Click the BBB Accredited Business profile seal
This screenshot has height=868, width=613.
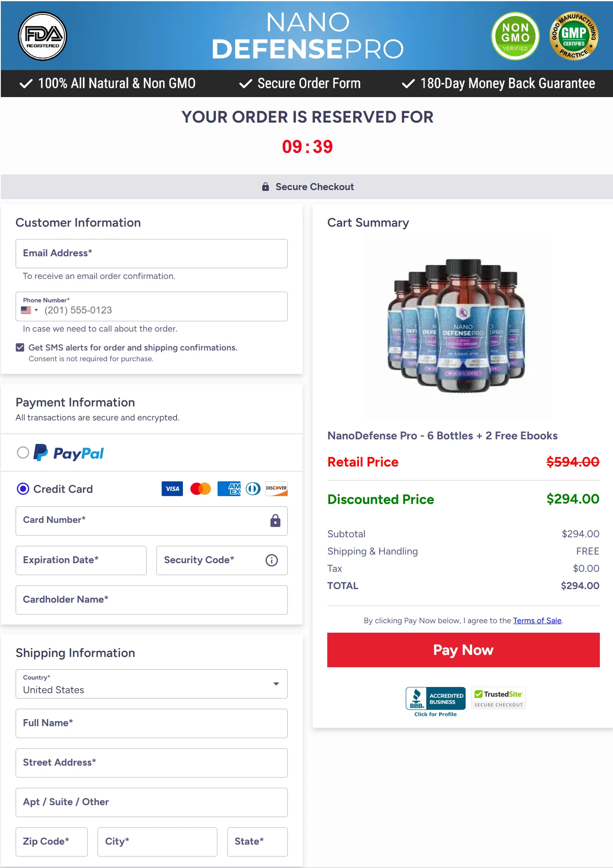coord(435,698)
